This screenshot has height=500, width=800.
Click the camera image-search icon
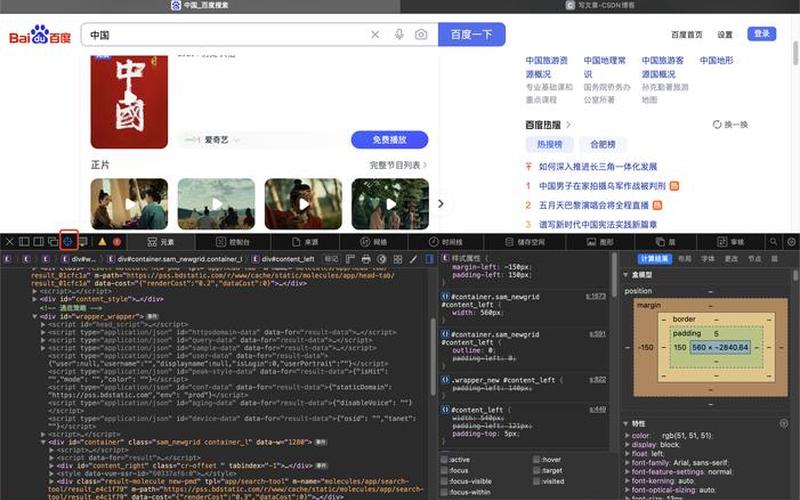click(x=421, y=34)
